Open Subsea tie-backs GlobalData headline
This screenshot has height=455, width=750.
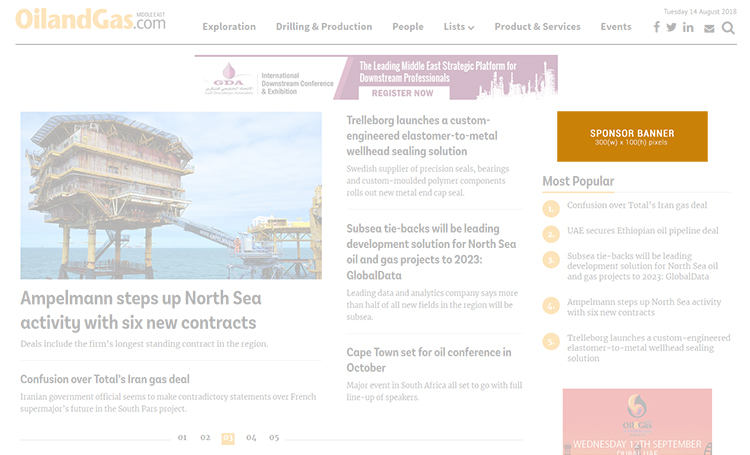431,252
